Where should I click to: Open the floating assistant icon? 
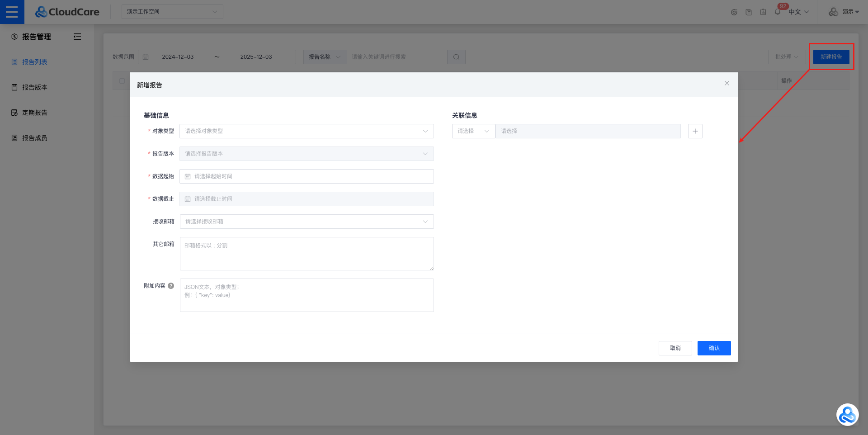click(847, 415)
